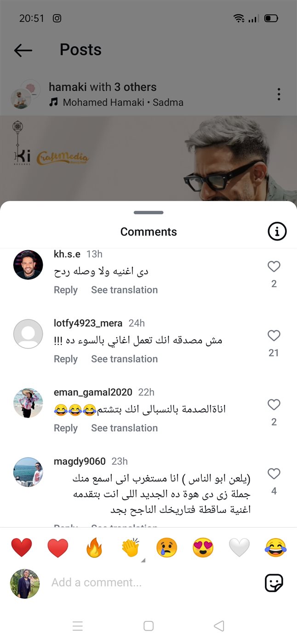297x644 pixels.
Task: Open the three-dot post options menu
Action: 279,94
